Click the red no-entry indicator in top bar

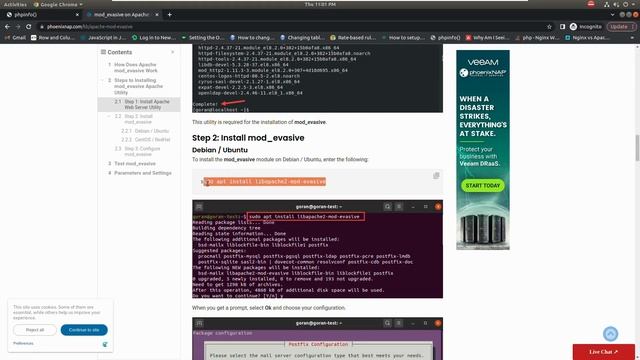click(591, 4)
